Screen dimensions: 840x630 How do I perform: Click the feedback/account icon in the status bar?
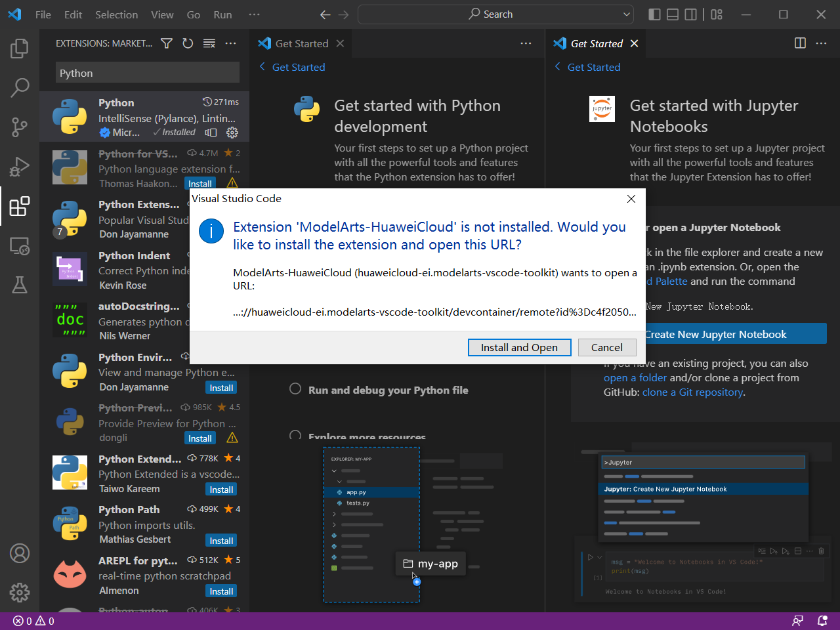pos(798,621)
